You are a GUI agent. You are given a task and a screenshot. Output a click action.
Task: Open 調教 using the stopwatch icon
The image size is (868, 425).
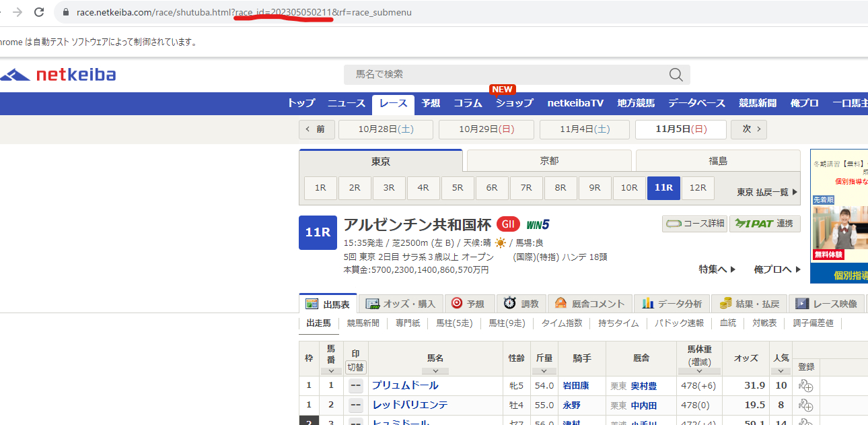coord(510,303)
